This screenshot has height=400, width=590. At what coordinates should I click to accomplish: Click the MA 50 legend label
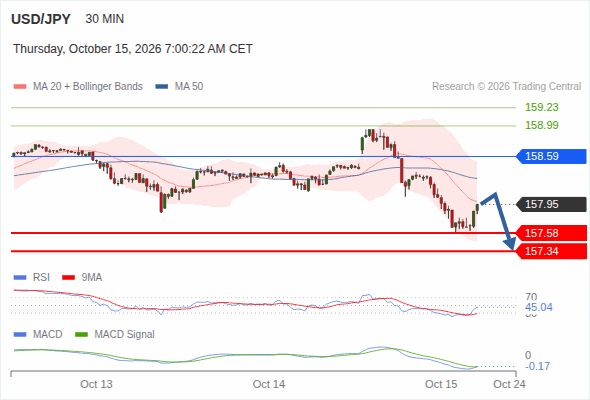click(189, 87)
